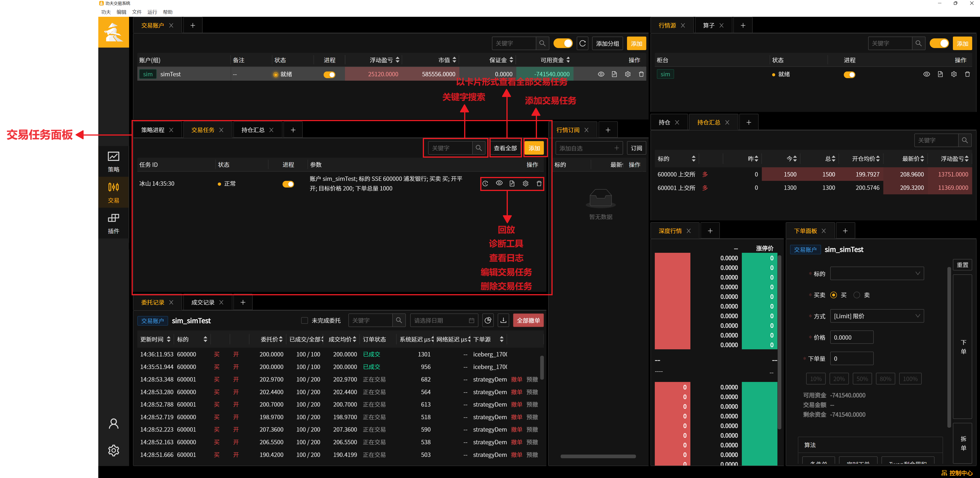Switch to the 成交记录 tab
980x478 pixels.
click(x=203, y=302)
